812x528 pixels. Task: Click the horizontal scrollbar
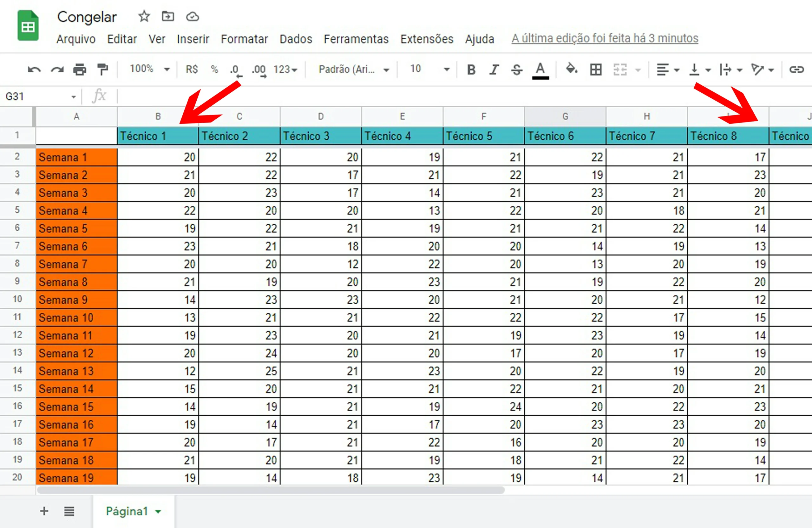[x=271, y=490]
